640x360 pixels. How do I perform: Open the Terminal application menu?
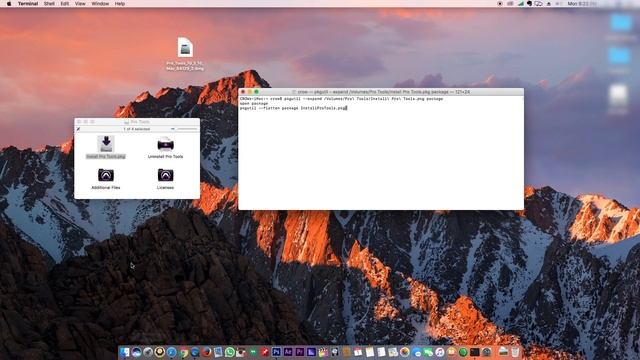pyautogui.click(x=28, y=4)
